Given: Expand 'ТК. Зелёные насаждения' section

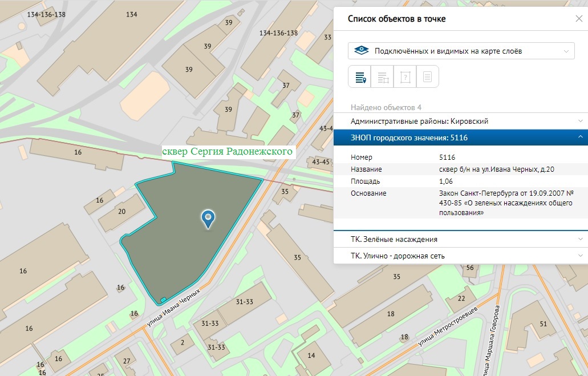Looking at the screenshot, I should coord(461,239).
